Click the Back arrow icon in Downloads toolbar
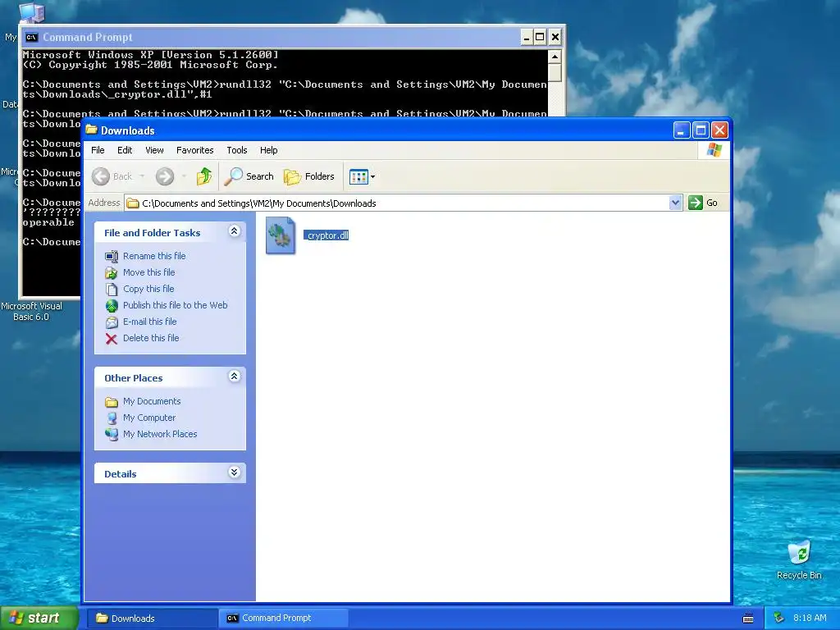 (x=101, y=176)
